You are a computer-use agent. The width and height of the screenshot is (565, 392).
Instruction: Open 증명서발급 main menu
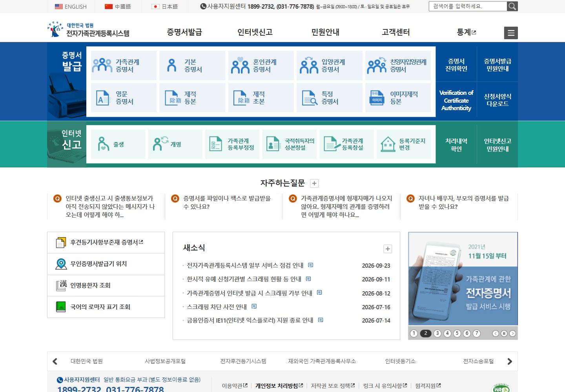tap(184, 32)
